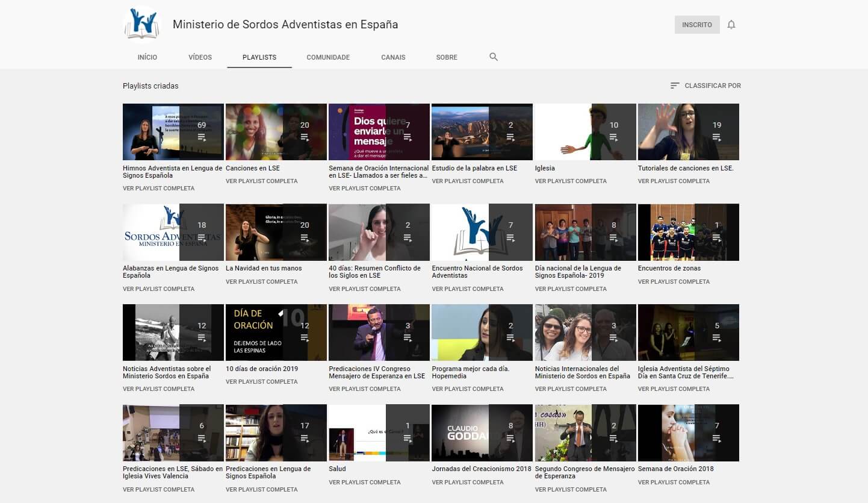Open the Classificar Por sort dropdown

pos(705,86)
